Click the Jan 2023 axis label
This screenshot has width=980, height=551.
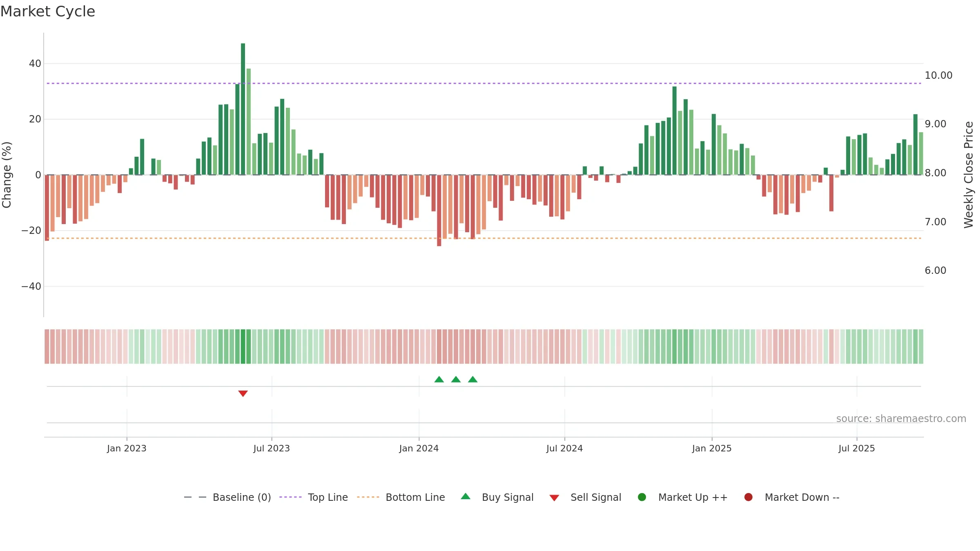tap(127, 448)
